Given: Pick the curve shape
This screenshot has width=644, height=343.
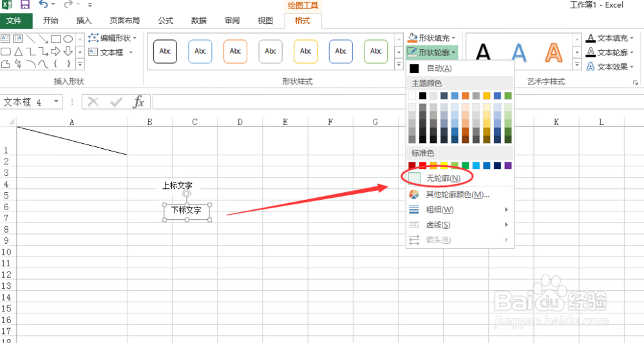Looking at the screenshot, I should (43, 64).
